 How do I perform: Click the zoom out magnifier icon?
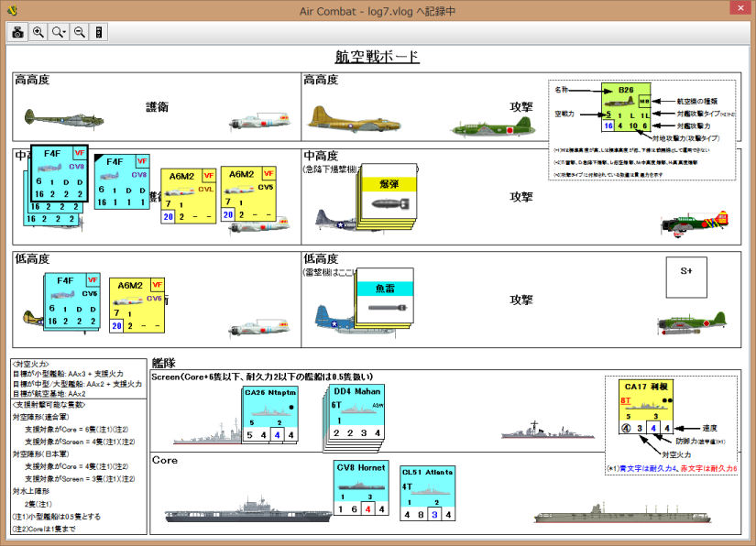coord(80,32)
